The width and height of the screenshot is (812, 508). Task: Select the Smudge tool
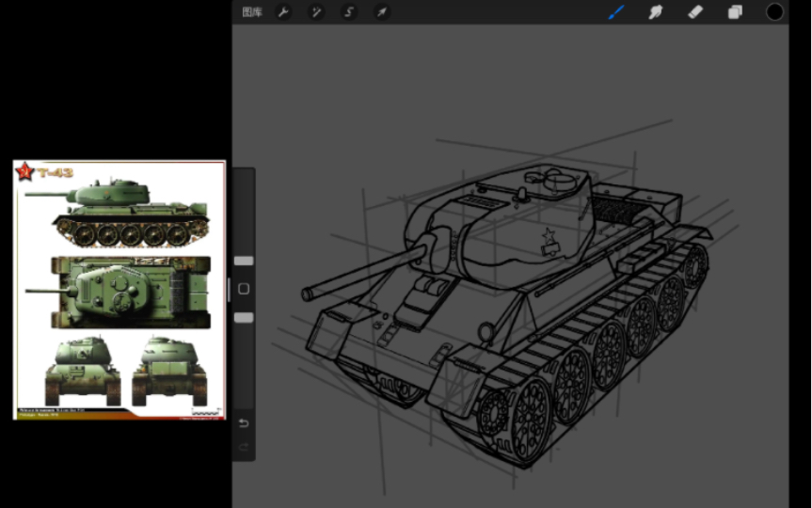click(x=656, y=12)
